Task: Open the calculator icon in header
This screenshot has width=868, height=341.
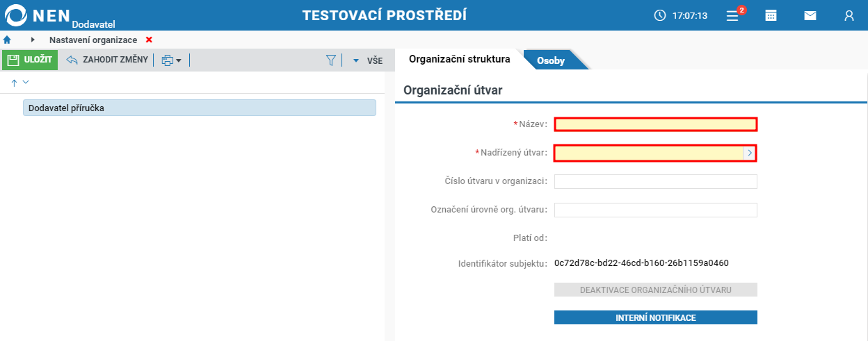Action: (x=771, y=15)
